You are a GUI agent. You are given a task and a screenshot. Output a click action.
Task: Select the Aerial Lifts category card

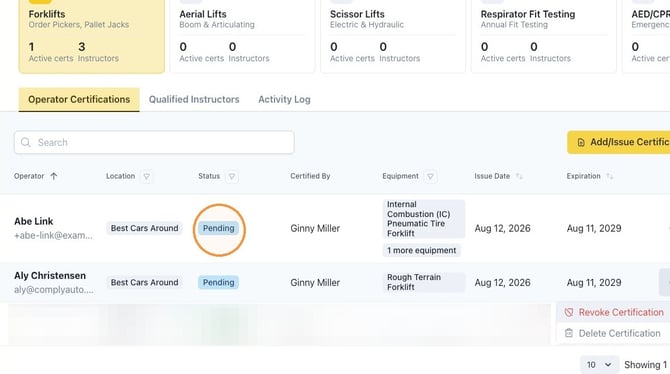tap(242, 36)
